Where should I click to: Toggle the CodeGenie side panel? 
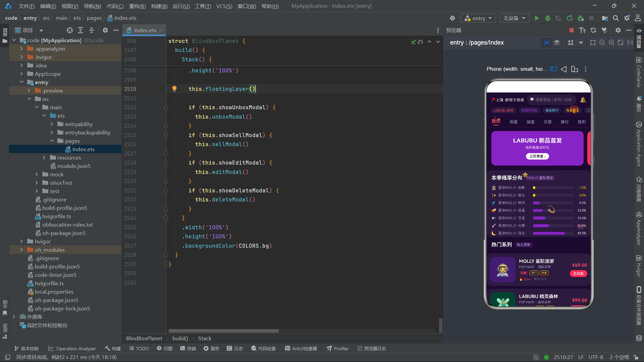click(x=639, y=72)
